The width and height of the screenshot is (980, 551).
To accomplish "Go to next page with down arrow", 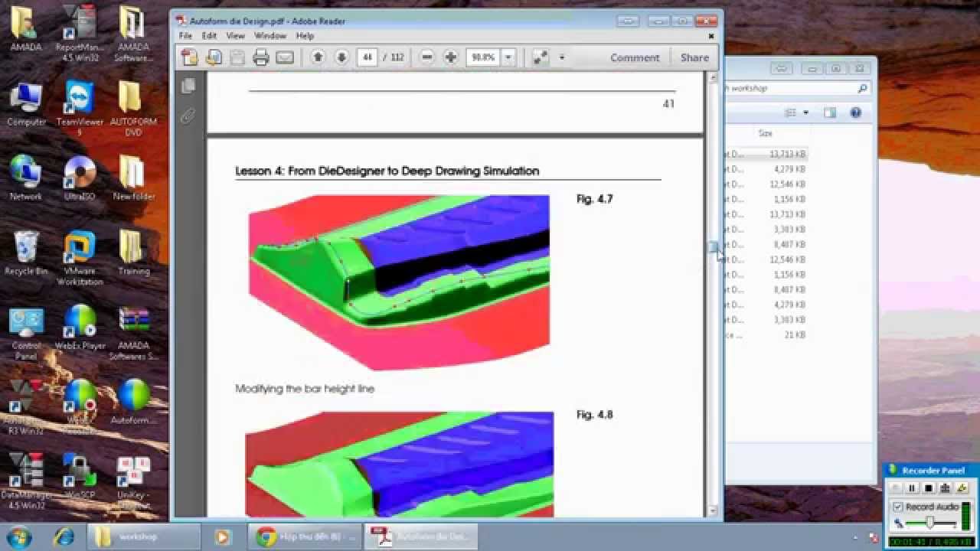I will coord(341,57).
